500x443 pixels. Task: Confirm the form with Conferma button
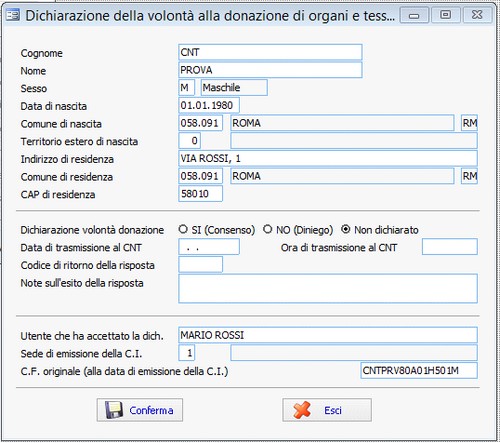point(140,410)
